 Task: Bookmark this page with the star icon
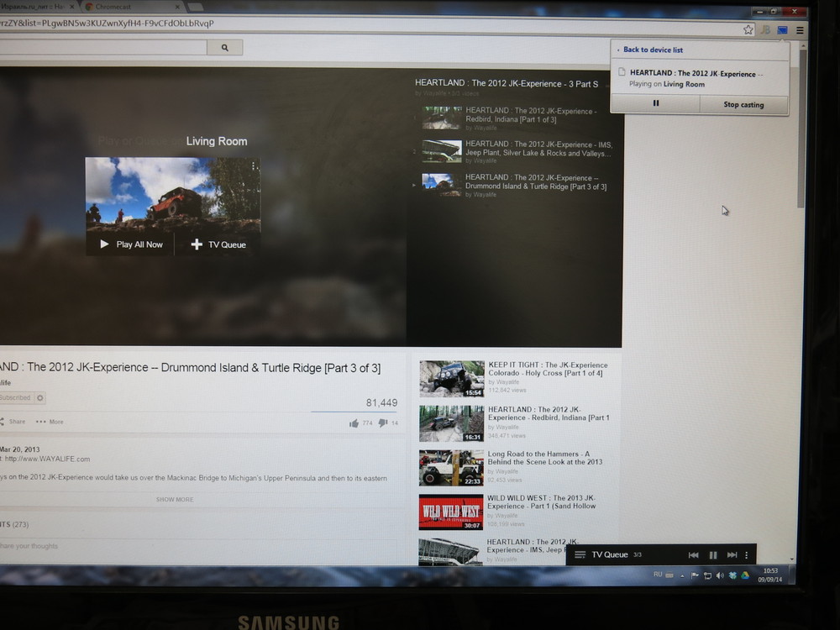click(748, 30)
